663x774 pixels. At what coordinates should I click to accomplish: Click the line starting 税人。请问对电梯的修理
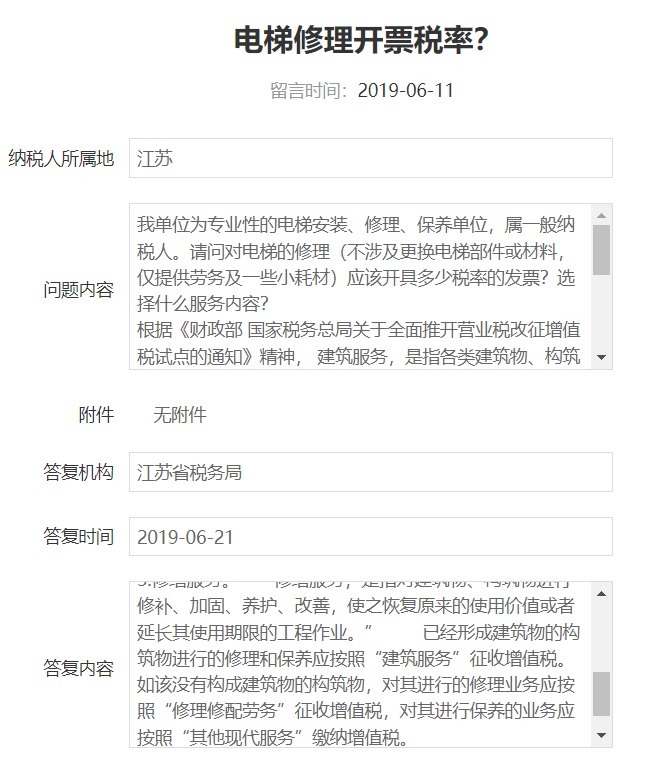pyautogui.click(x=351, y=251)
